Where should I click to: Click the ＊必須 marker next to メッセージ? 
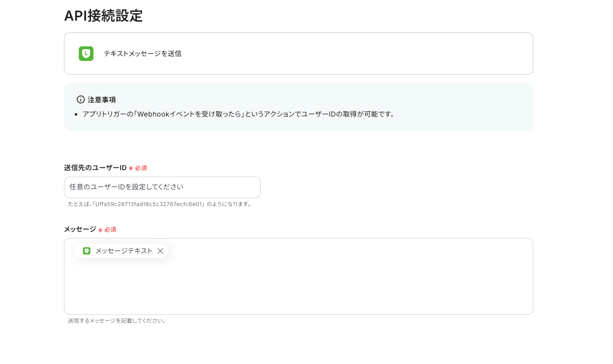click(107, 229)
